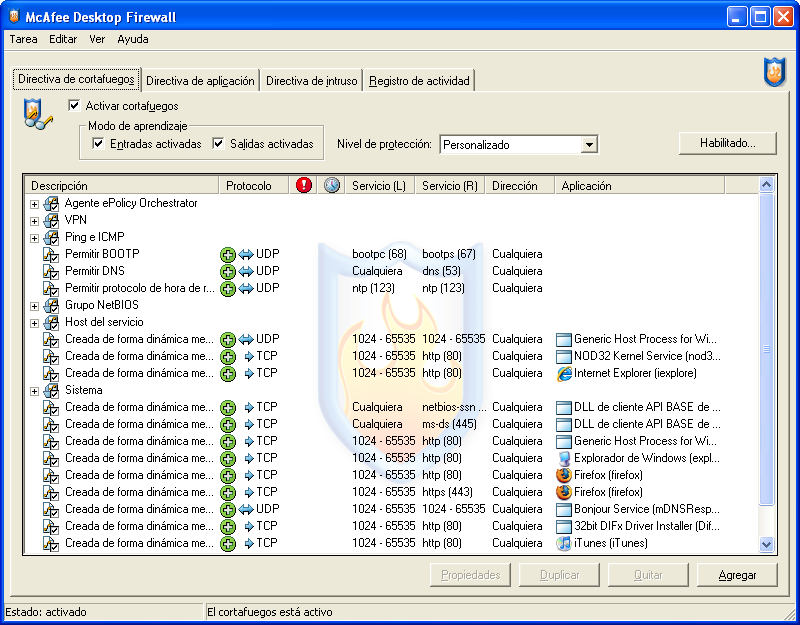Click the McAfee title bar icon

click(x=14, y=16)
